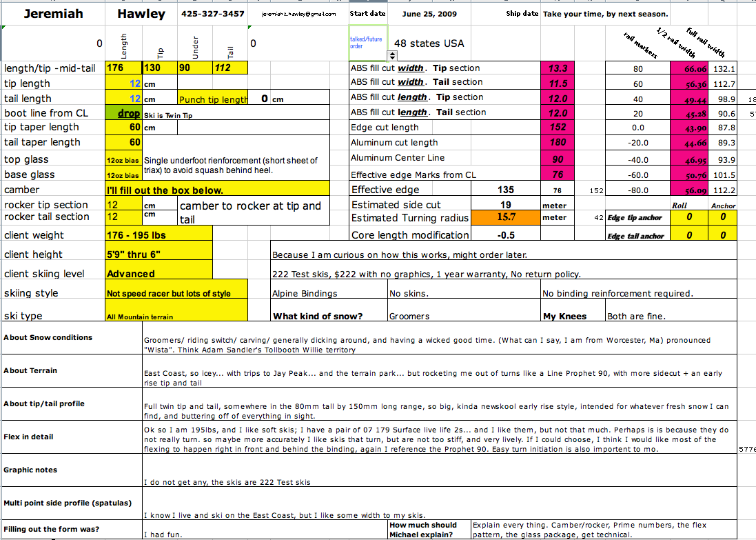This screenshot has height=540, width=756.
Task: Click the jeremiah hawley gmail email address
Action: tap(299, 14)
